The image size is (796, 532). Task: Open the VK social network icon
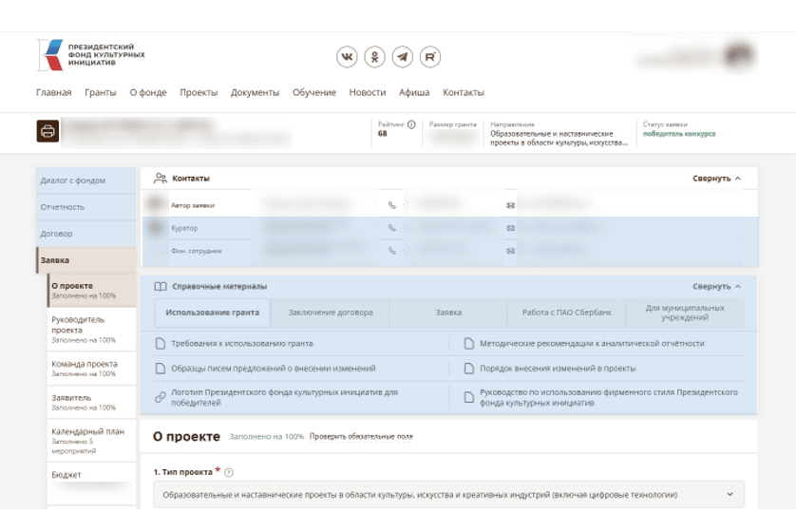point(348,57)
